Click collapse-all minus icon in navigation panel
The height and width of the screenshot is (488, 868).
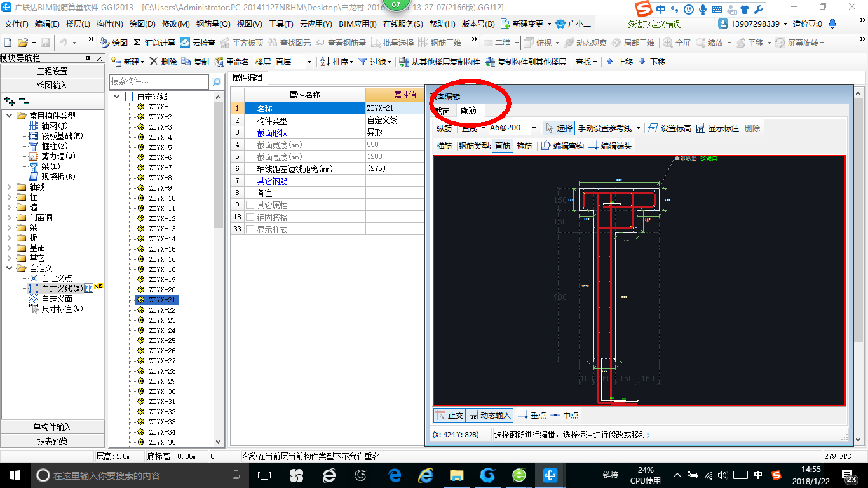24,100
